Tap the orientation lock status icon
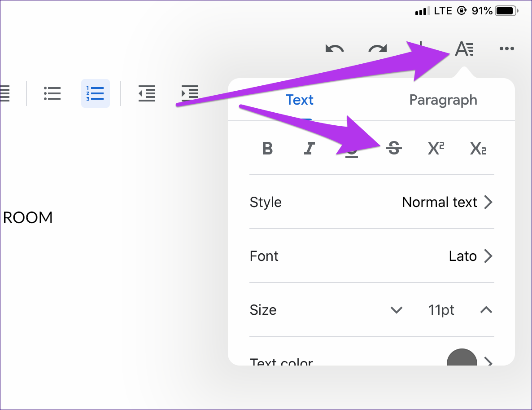The image size is (532, 410). 462,11
